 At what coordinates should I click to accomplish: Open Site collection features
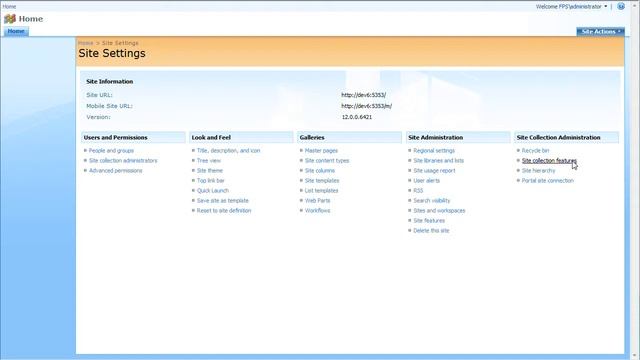[x=549, y=160]
